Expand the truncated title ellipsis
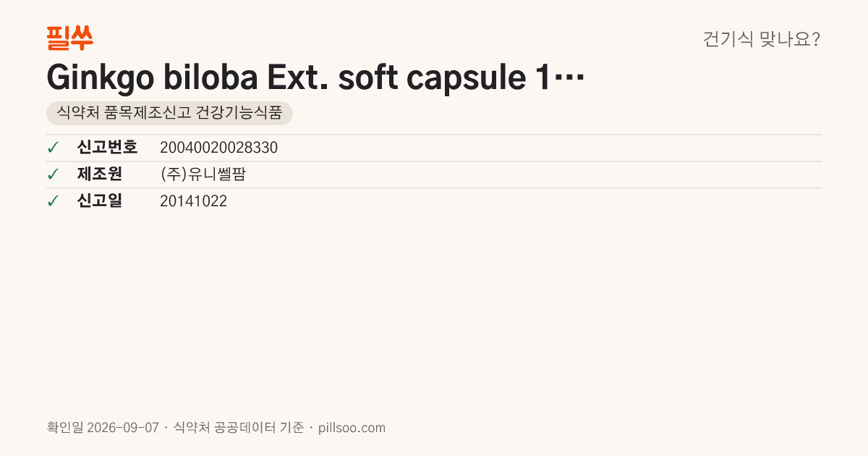The height and width of the screenshot is (456, 868). [x=568, y=78]
